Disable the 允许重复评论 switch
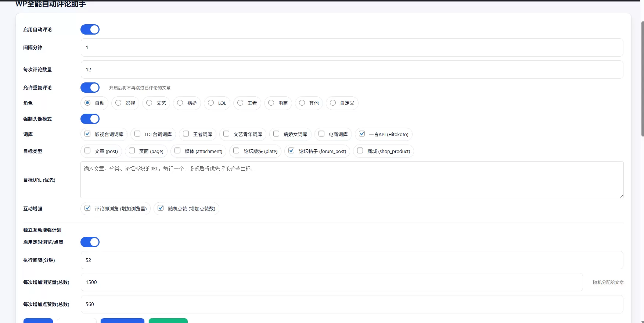644x323 pixels. 90,88
